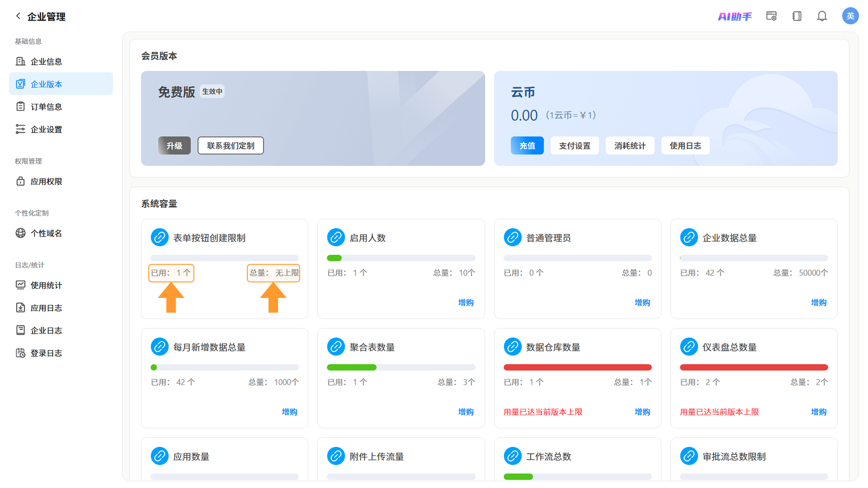This screenshot has height=488, width=868.
Task: Click the 审批流总数限制 link icon
Action: click(x=689, y=456)
